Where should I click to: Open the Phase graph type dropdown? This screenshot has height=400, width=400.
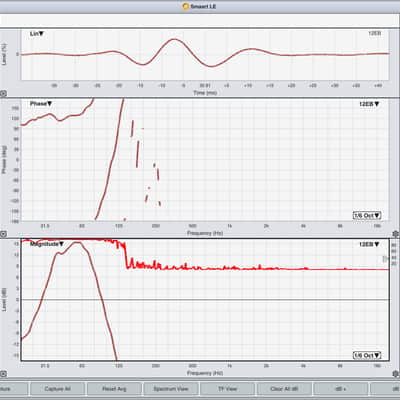pos(41,104)
